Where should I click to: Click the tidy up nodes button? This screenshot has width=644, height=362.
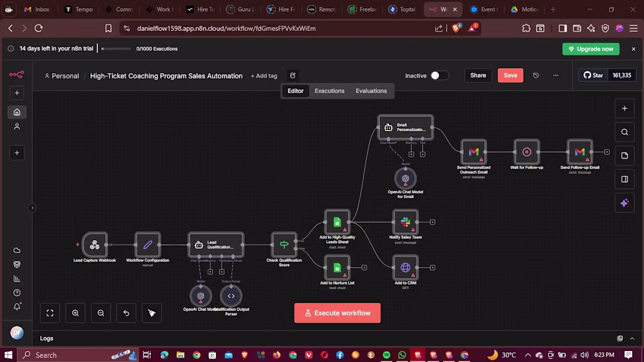152,313
